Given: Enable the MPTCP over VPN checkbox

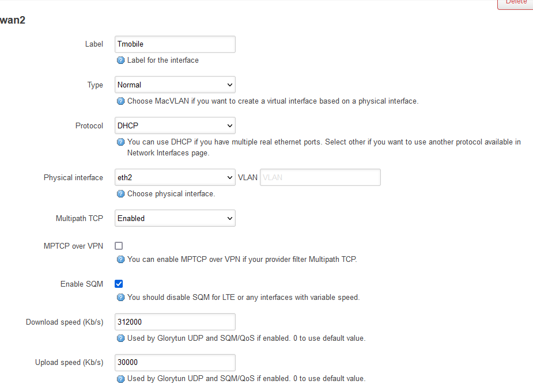Looking at the screenshot, I should point(118,245).
